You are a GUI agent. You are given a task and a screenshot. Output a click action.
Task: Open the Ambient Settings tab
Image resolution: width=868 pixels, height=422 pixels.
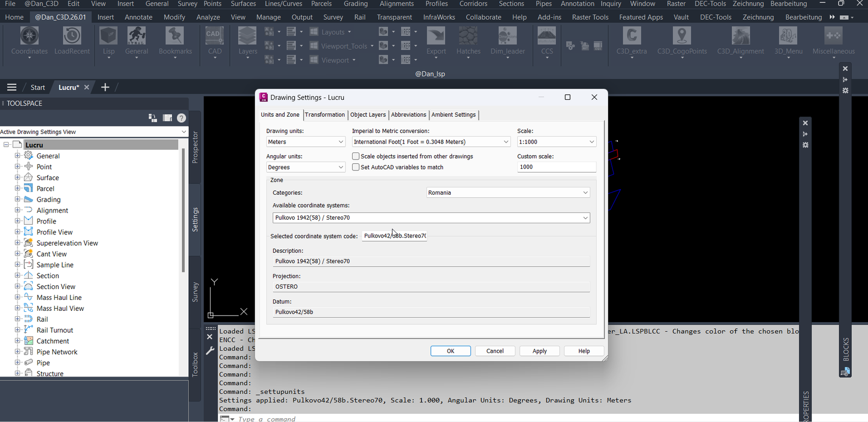[x=454, y=114]
